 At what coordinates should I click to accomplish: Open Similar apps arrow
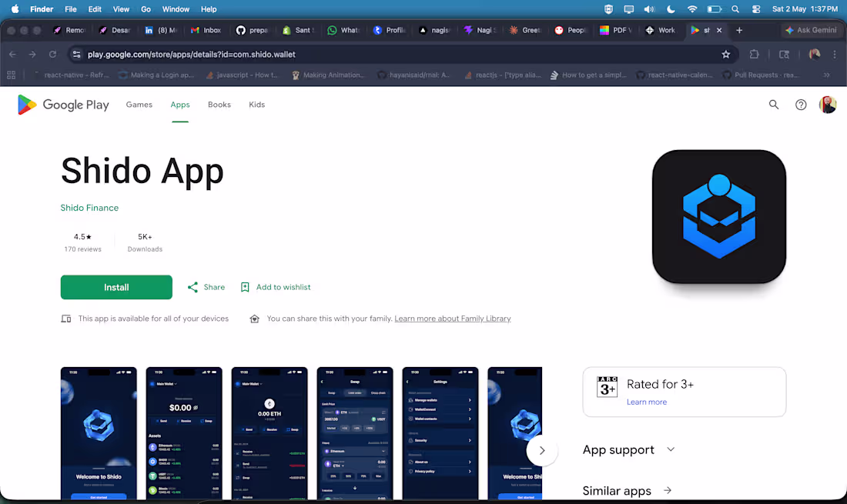[668, 490]
